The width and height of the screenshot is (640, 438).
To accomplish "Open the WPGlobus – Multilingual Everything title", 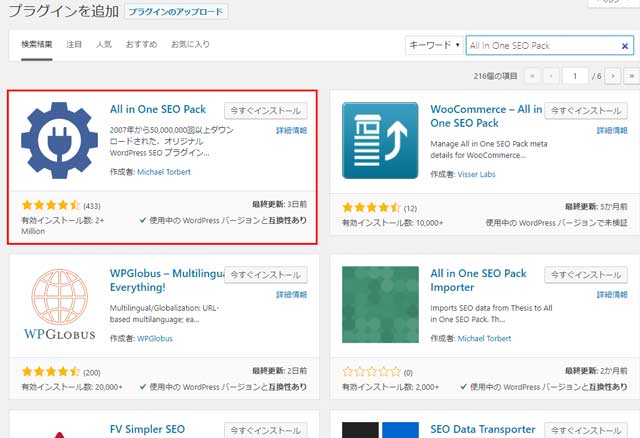I will click(x=167, y=280).
